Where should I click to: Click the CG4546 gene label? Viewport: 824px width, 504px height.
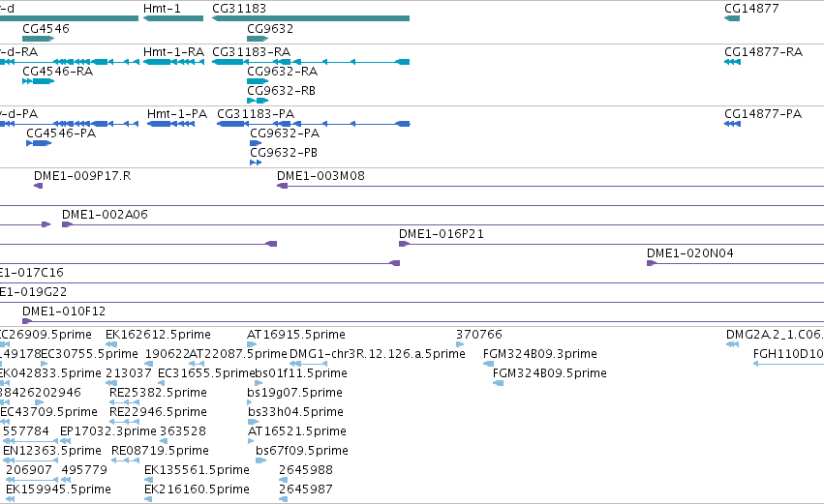[x=46, y=28]
